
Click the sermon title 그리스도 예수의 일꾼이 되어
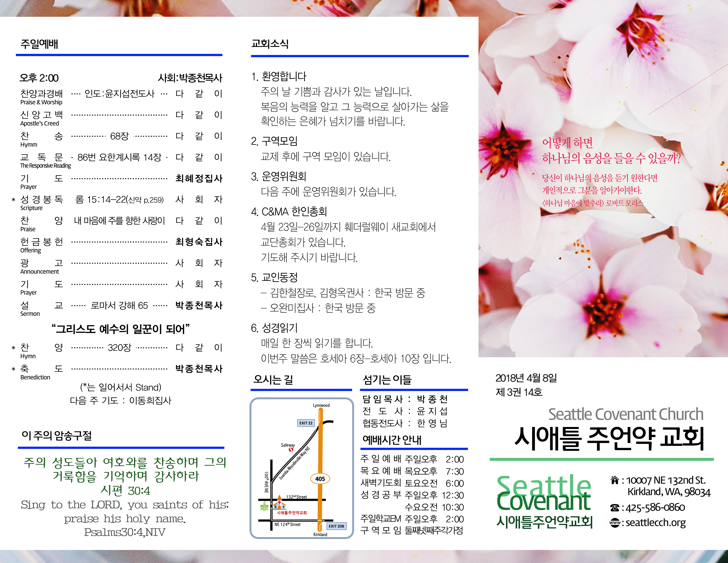121,329
